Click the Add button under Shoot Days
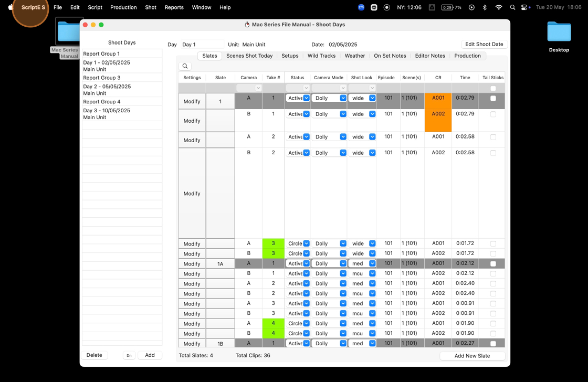 point(150,355)
